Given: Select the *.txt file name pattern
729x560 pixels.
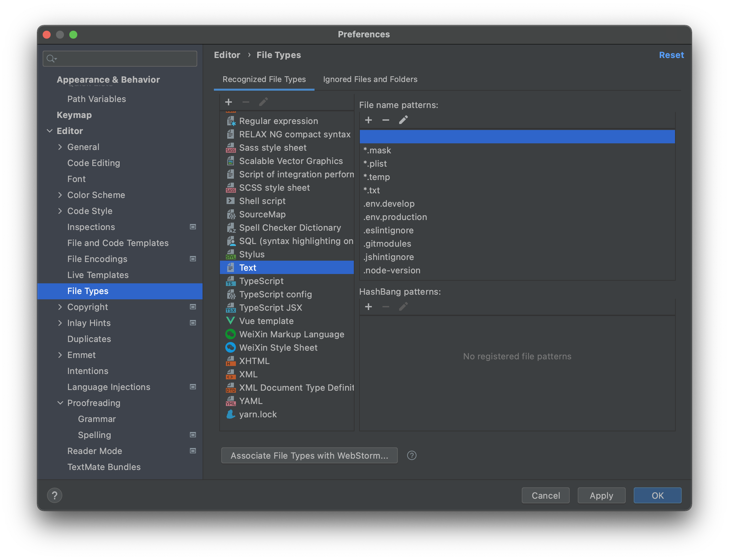Looking at the screenshot, I should click(372, 190).
